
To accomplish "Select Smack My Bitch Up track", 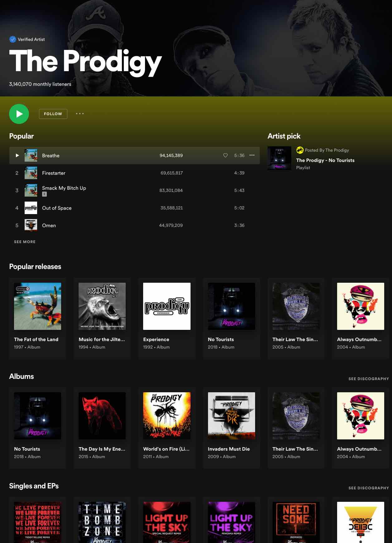I will [x=64, y=188].
